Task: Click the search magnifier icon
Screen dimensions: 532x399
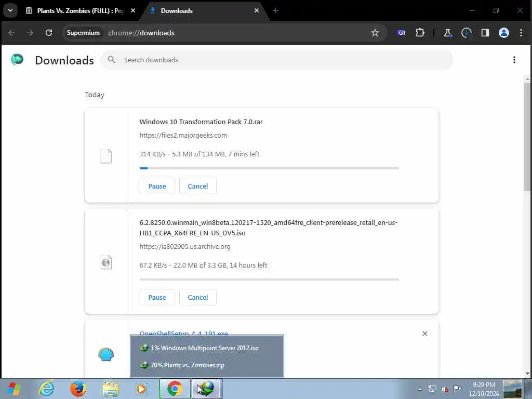Action: tap(111, 60)
